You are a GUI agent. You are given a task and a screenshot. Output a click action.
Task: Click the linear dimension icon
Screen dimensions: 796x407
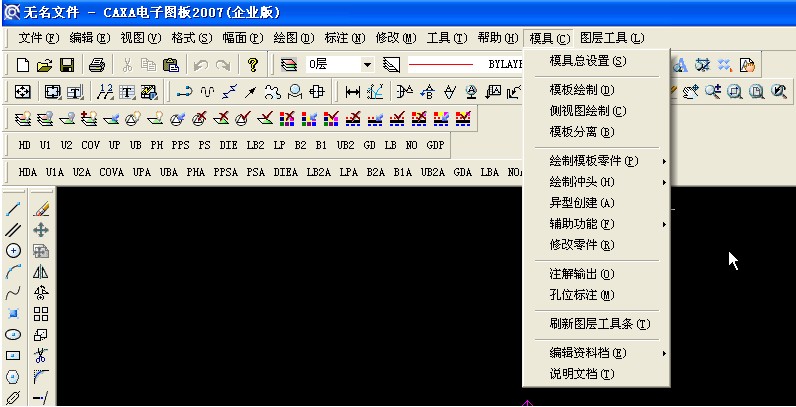click(352, 92)
